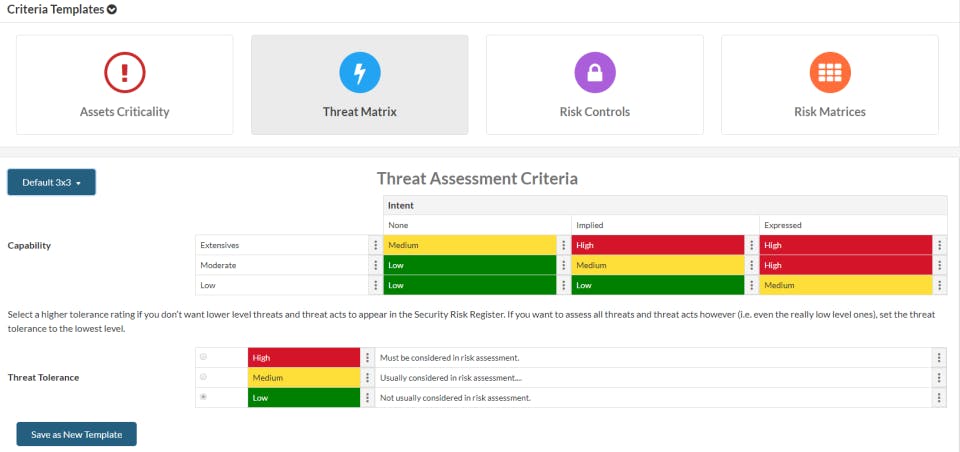
Task: Click green Low threat tolerance swatch
Action: click(x=304, y=398)
